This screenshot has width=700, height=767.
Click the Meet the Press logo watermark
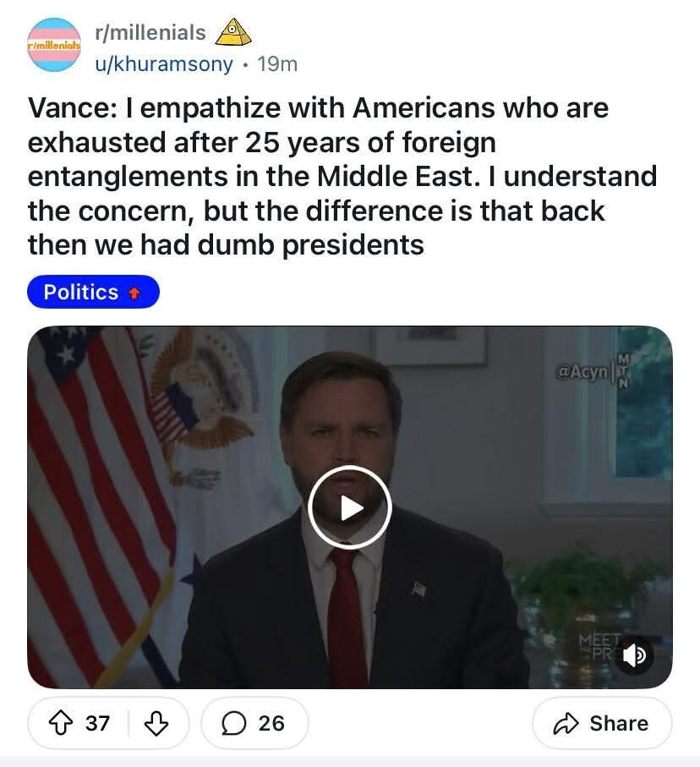[599, 647]
